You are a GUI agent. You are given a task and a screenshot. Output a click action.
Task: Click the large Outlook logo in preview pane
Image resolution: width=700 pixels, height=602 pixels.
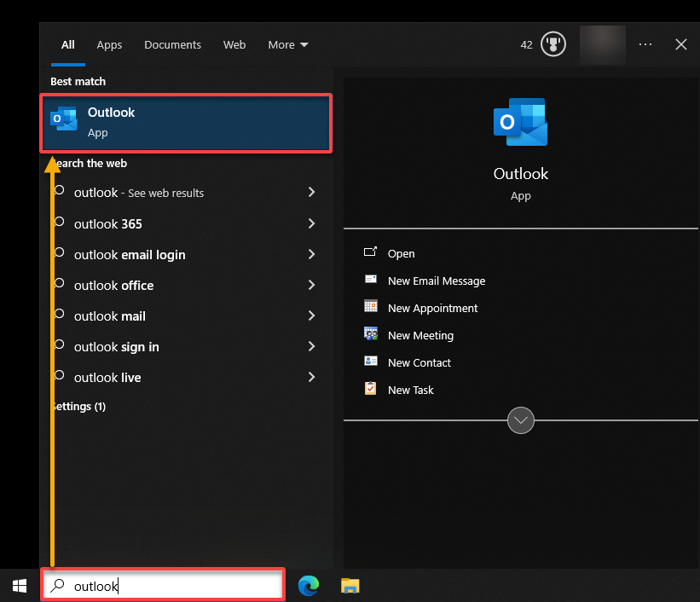click(521, 122)
